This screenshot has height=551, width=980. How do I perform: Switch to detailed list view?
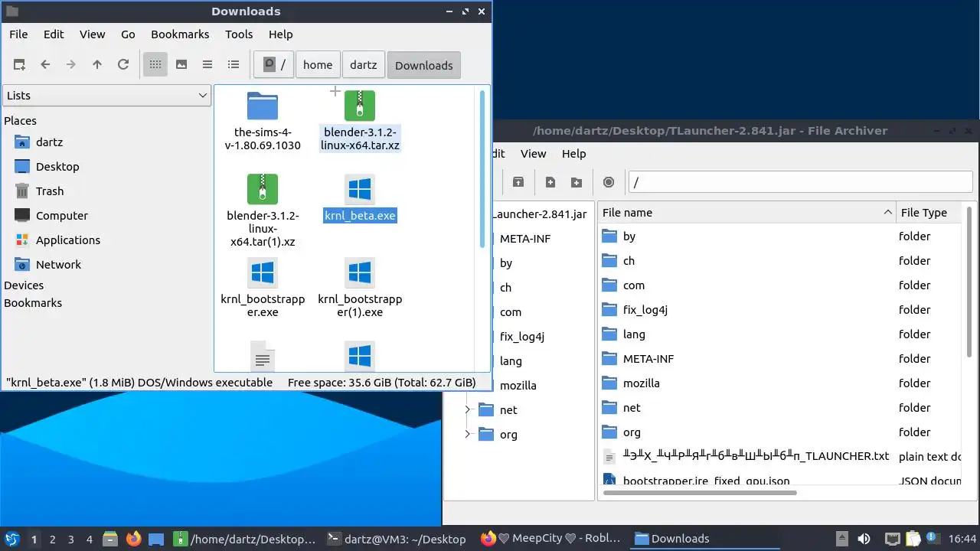tap(234, 65)
